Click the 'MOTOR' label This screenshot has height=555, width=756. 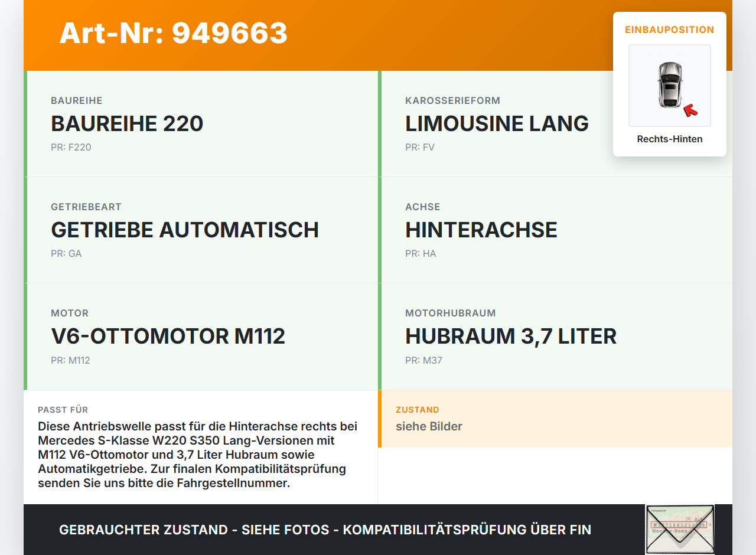click(x=70, y=314)
